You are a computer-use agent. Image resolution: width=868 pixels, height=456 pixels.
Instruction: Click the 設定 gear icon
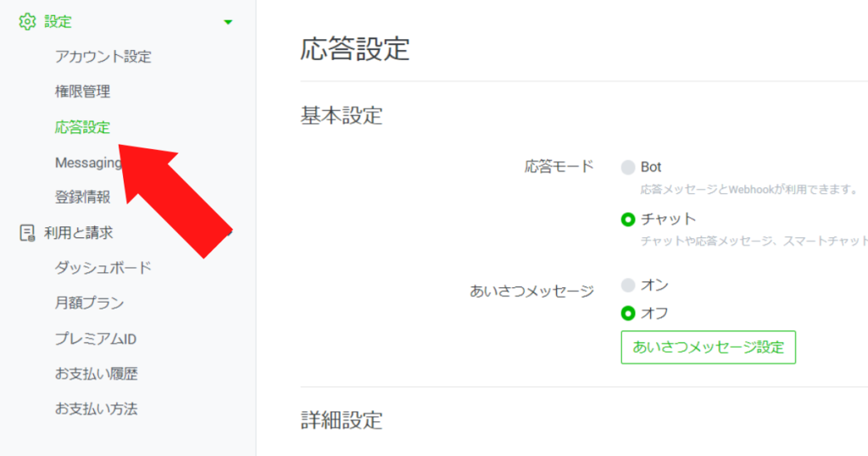pos(27,21)
